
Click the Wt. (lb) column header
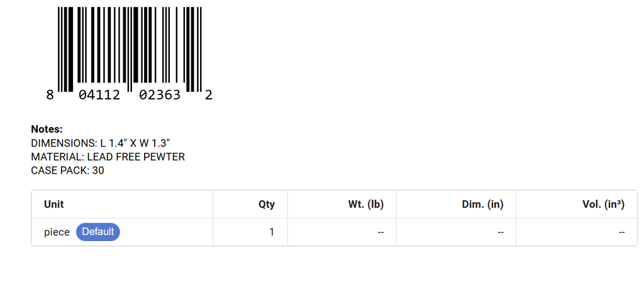tap(365, 205)
